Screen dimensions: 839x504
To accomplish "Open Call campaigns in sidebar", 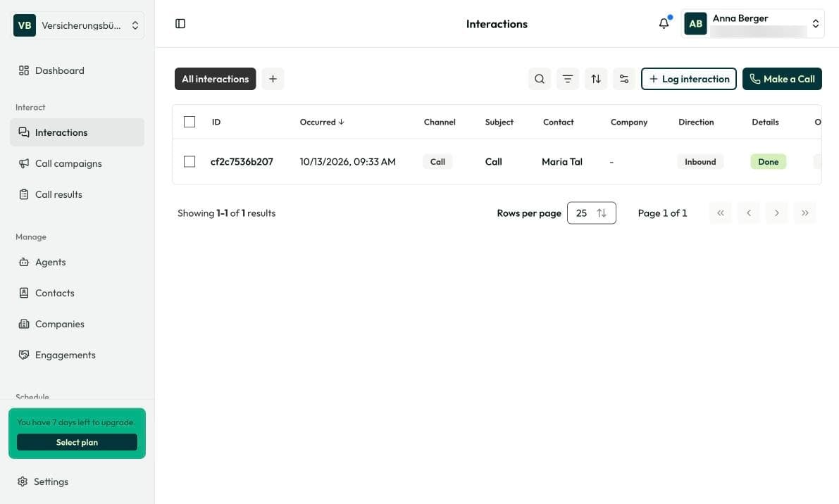I will pos(77,163).
